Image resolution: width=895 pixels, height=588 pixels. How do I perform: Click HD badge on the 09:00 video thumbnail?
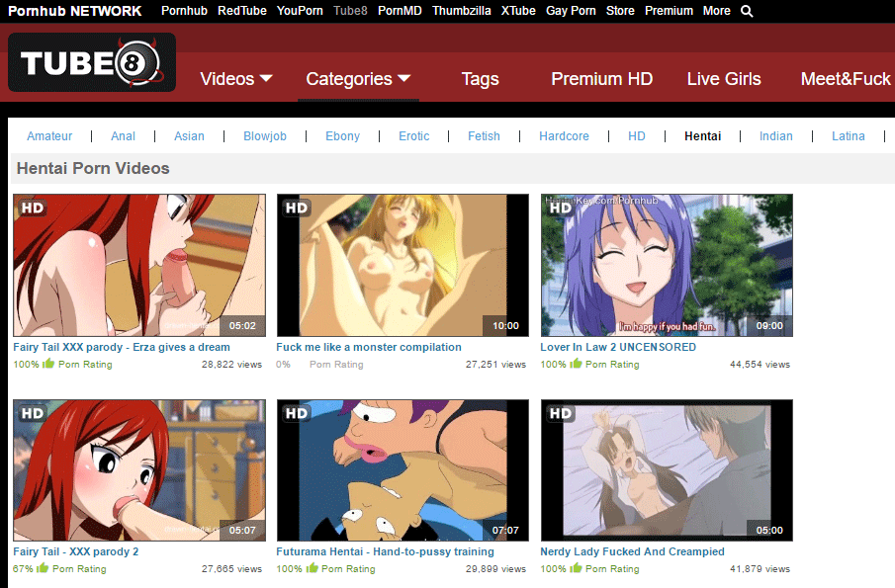[560, 209]
